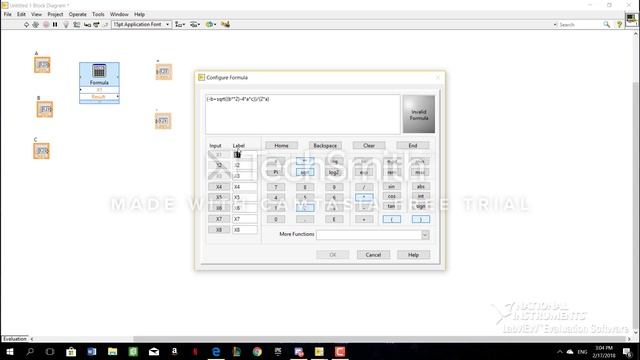Click in the formula text box
The height and width of the screenshot is (360, 640).
tap(303, 114)
